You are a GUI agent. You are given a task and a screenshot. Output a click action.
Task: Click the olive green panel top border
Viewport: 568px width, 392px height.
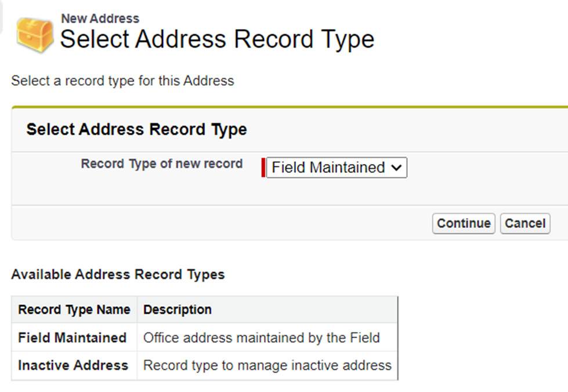click(x=290, y=107)
